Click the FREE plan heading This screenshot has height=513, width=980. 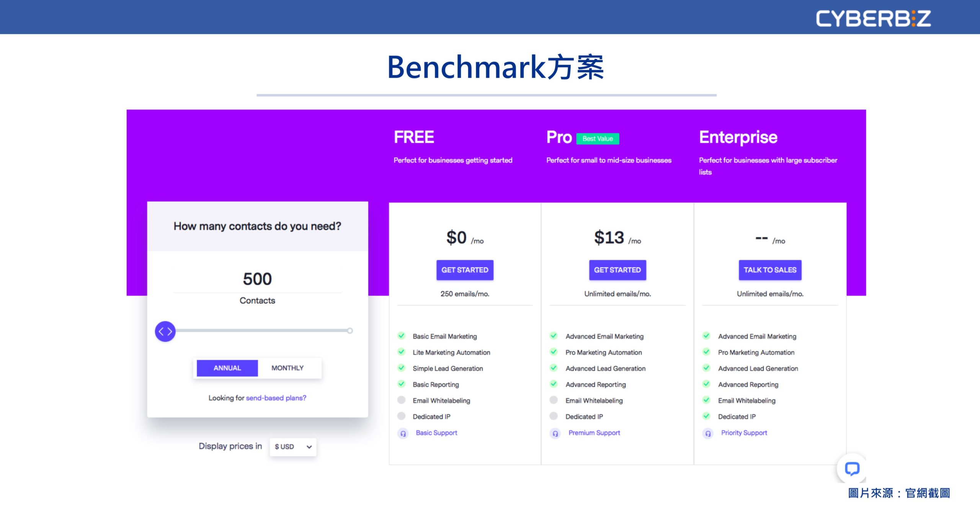[414, 137]
